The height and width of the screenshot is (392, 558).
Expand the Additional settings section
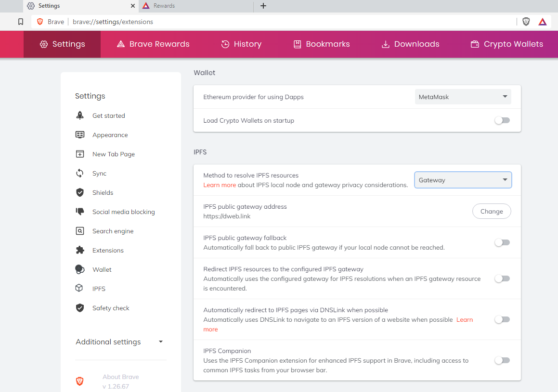coord(119,342)
